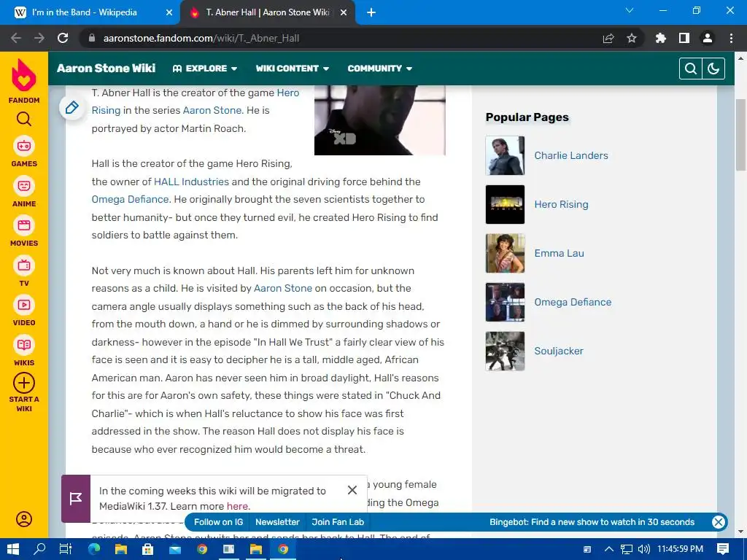Click the Aaron Stone Wiki title
The image size is (747, 560).
coord(107,68)
